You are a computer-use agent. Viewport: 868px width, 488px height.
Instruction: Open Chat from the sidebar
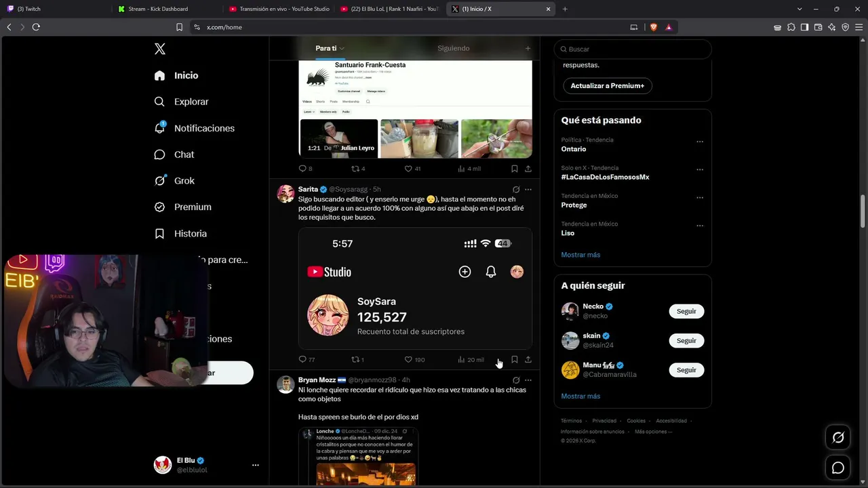[174, 155]
